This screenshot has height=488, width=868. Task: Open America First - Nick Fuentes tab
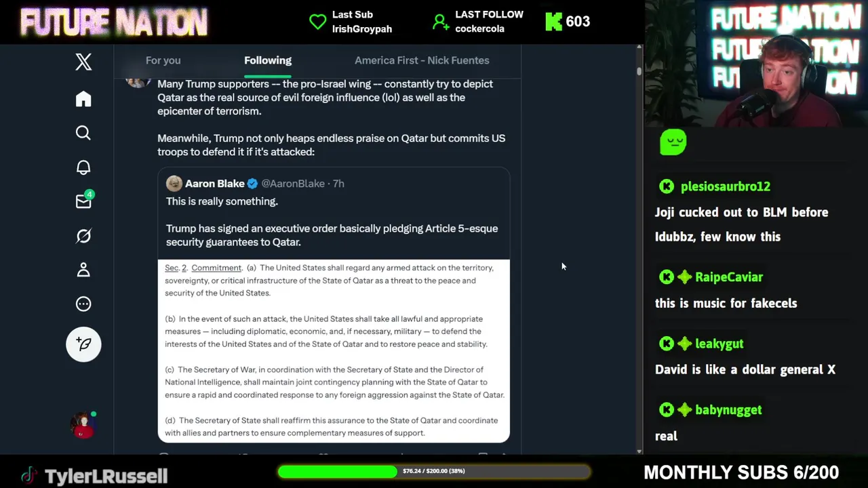tap(422, 60)
